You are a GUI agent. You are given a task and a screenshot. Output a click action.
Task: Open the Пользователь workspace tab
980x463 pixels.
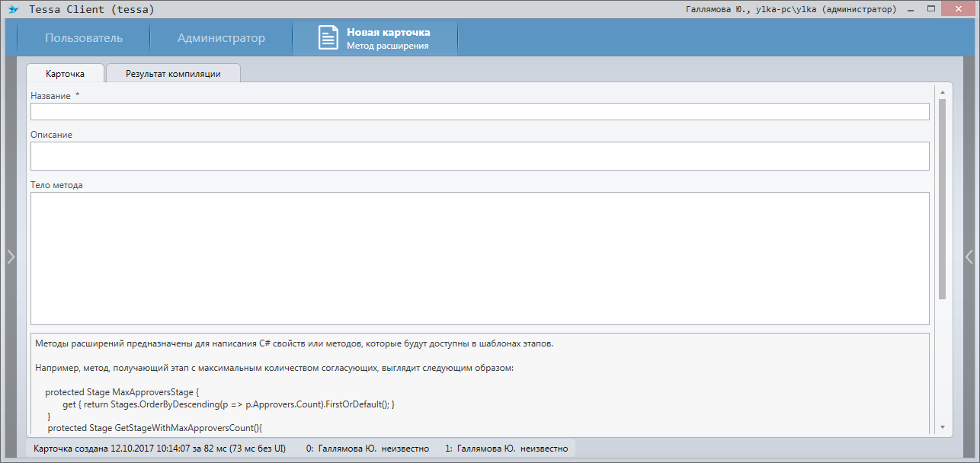(83, 38)
